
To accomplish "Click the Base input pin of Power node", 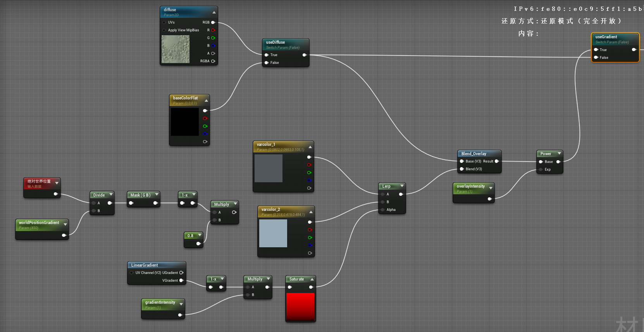I will coord(541,162).
